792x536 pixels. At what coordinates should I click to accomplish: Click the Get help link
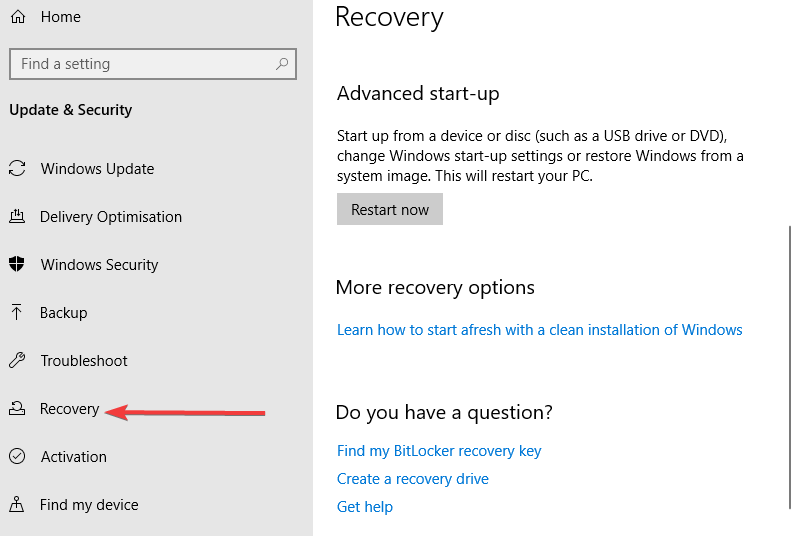point(365,507)
